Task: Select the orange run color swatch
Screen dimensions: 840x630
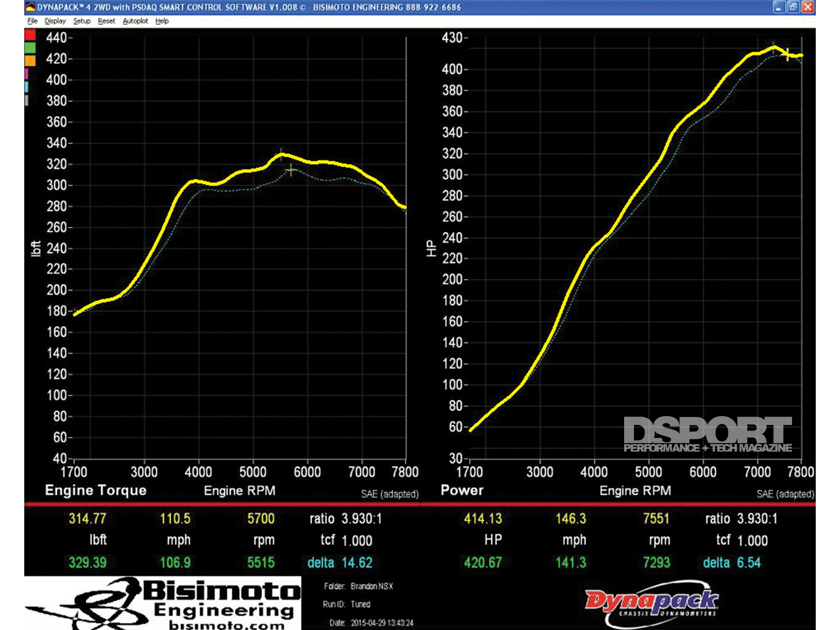Action: 30,61
